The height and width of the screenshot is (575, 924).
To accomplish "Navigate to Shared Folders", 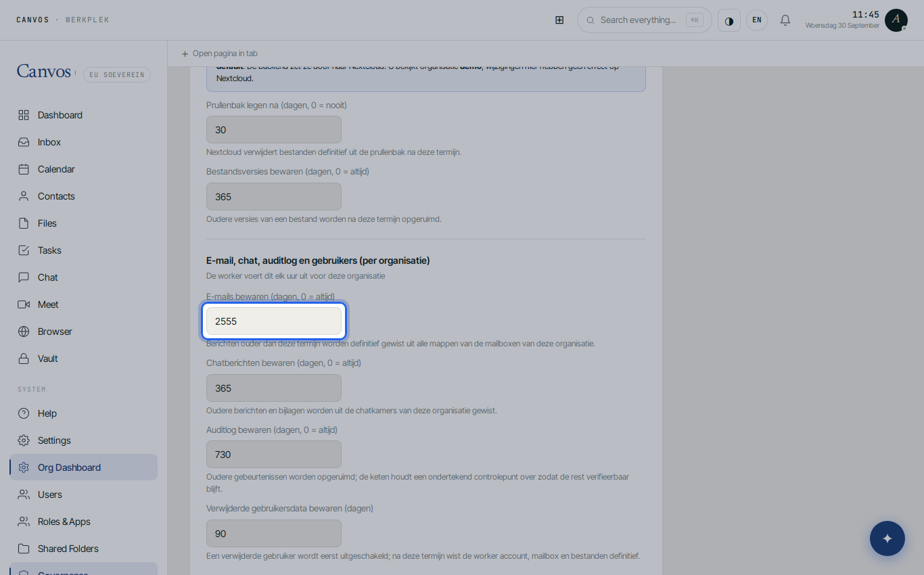I will pyautogui.click(x=84, y=549).
